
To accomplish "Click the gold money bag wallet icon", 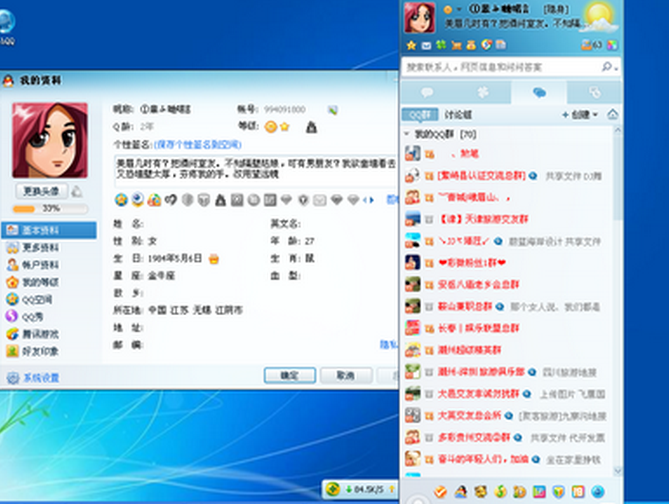I will [x=471, y=45].
